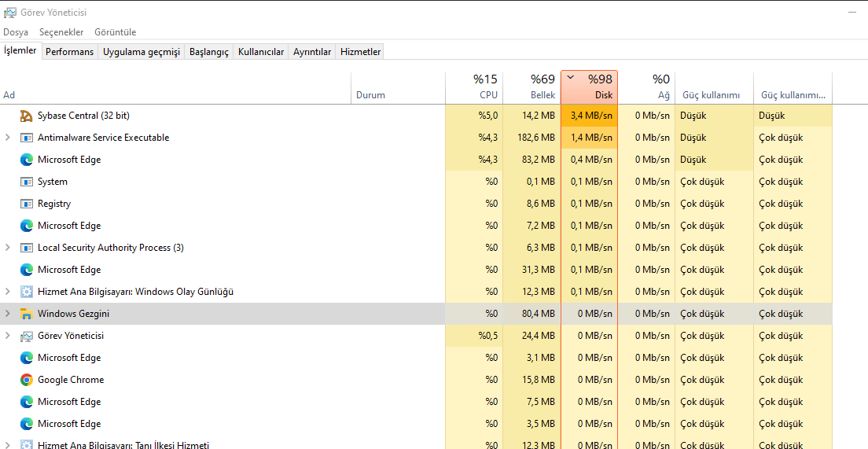Viewport: 868px width, 449px height.
Task: Select the Google Chrome process name
Action: click(x=71, y=380)
